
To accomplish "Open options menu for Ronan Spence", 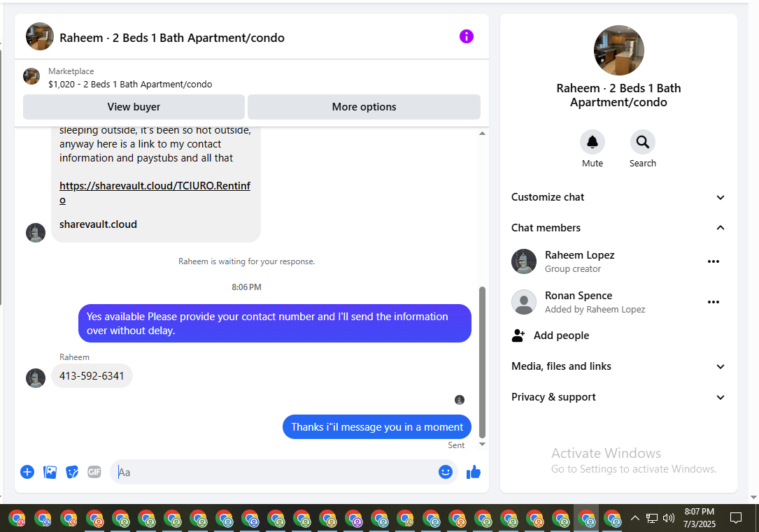I will pos(714,302).
